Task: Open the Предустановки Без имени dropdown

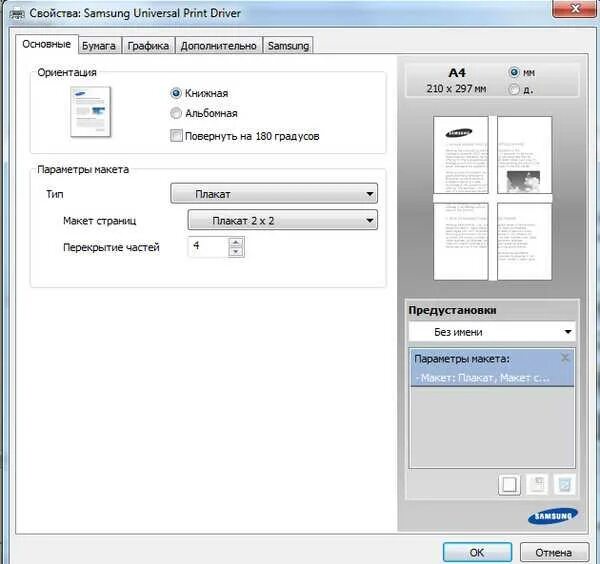Action: click(x=492, y=331)
